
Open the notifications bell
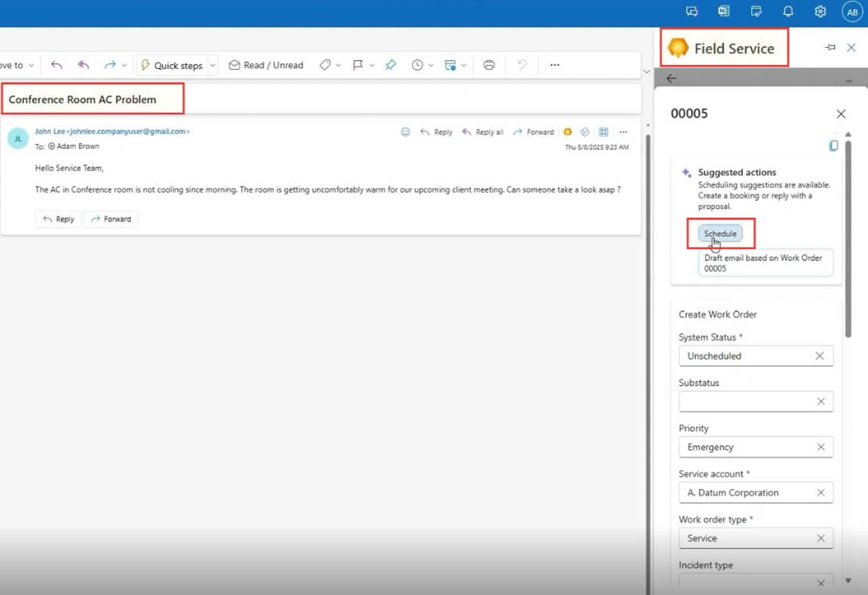[788, 11]
